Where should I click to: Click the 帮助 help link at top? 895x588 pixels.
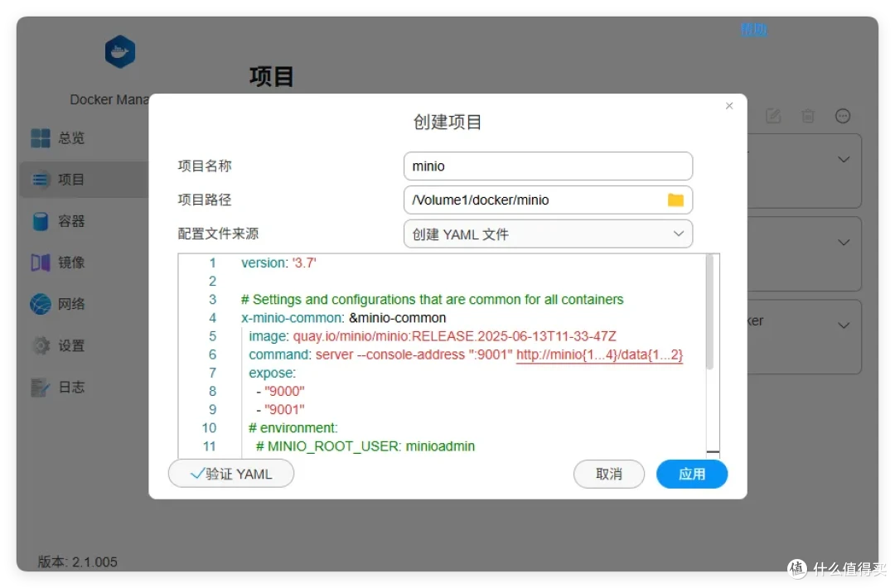click(x=753, y=29)
